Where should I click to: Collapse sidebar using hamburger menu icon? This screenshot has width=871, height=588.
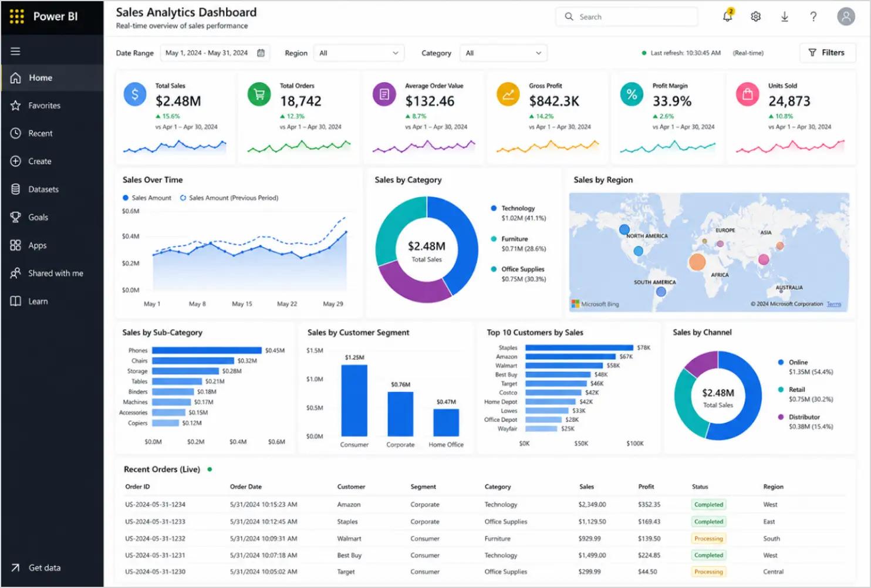tap(16, 51)
